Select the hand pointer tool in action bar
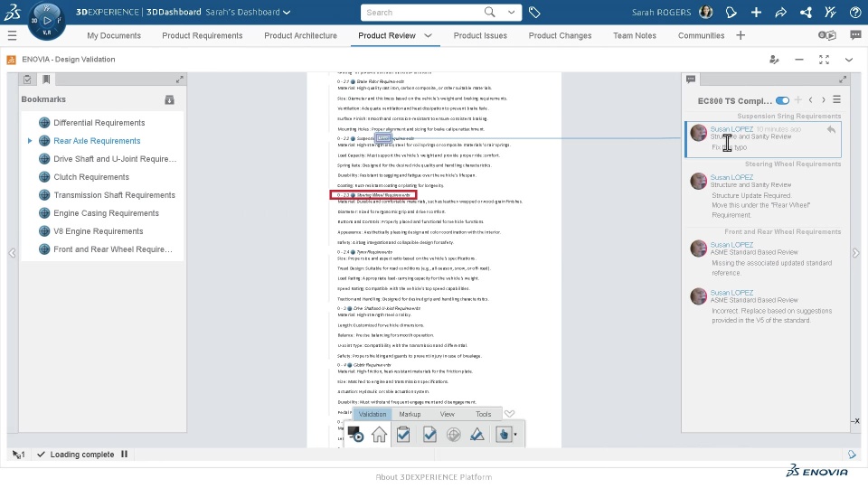This screenshot has height=488, width=868. pos(504,435)
